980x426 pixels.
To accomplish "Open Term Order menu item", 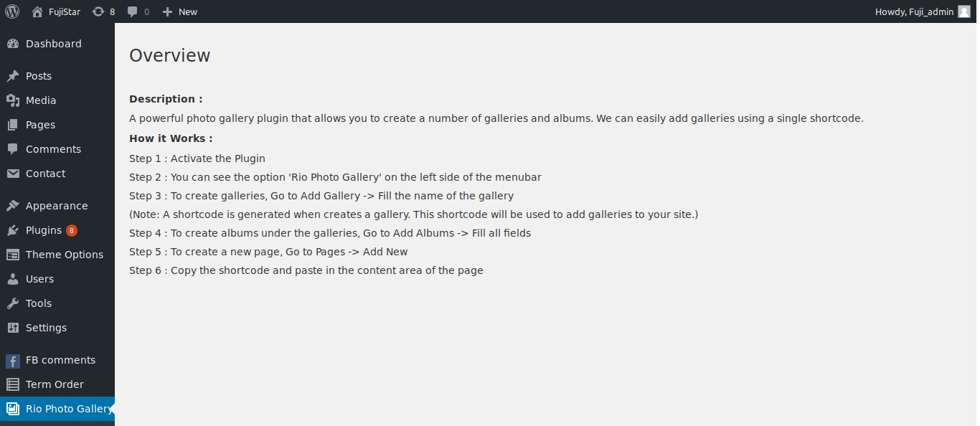I will click(x=57, y=384).
